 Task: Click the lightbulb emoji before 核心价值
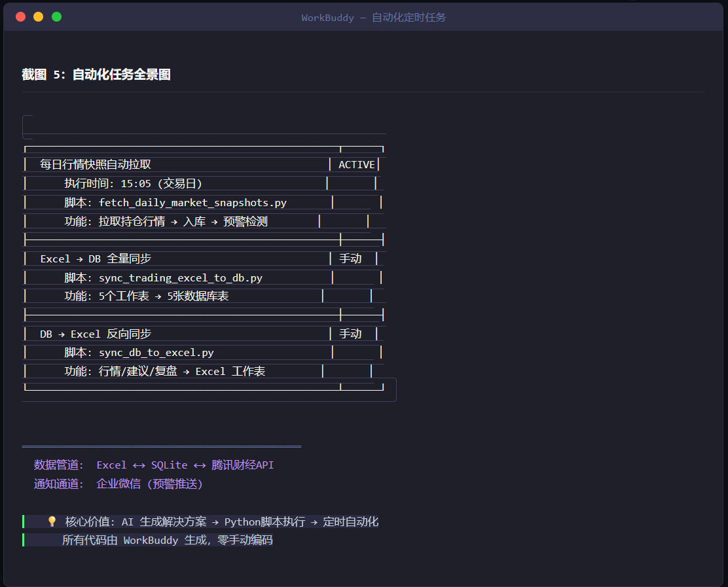[52, 521]
